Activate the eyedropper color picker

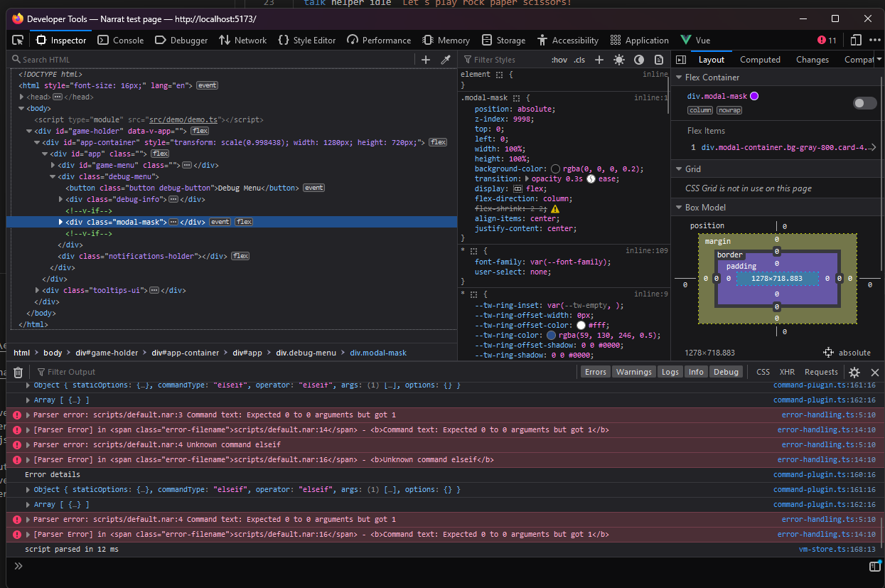[446, 60]
